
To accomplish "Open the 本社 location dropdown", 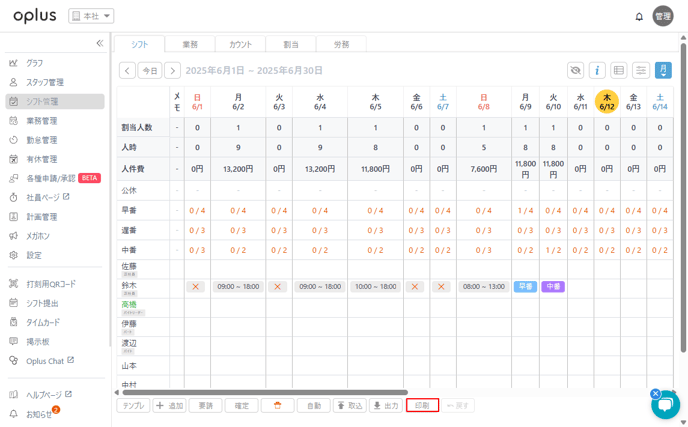I will point(91,16).
